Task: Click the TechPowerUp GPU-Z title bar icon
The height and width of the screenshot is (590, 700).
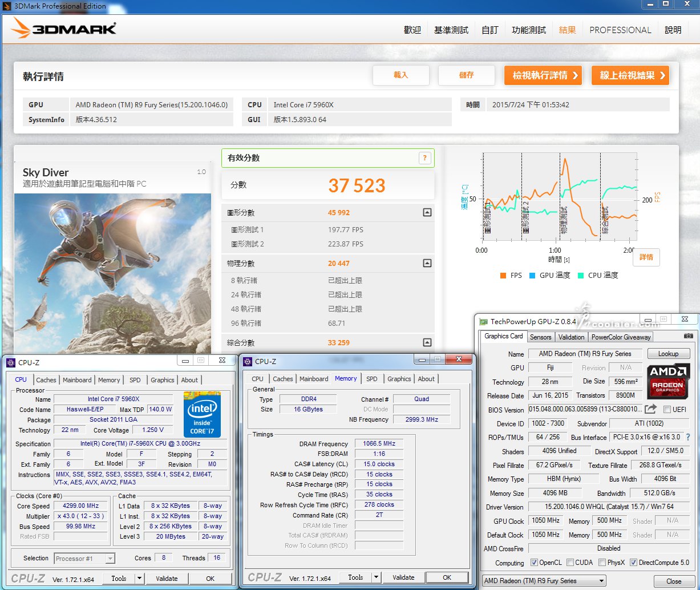Action: click(x=484, y=322)
